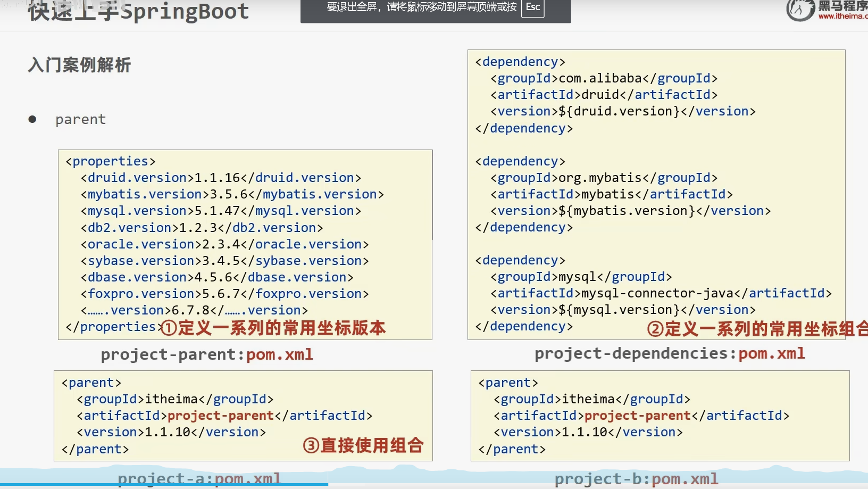Click version 1.1.10 in project-b box
This screenshot has height=489, width=868.
click(588, 432)
